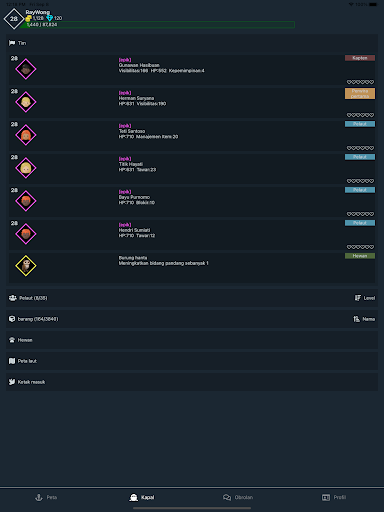
Task: Tap the gold coins icon
Action: 29,18
